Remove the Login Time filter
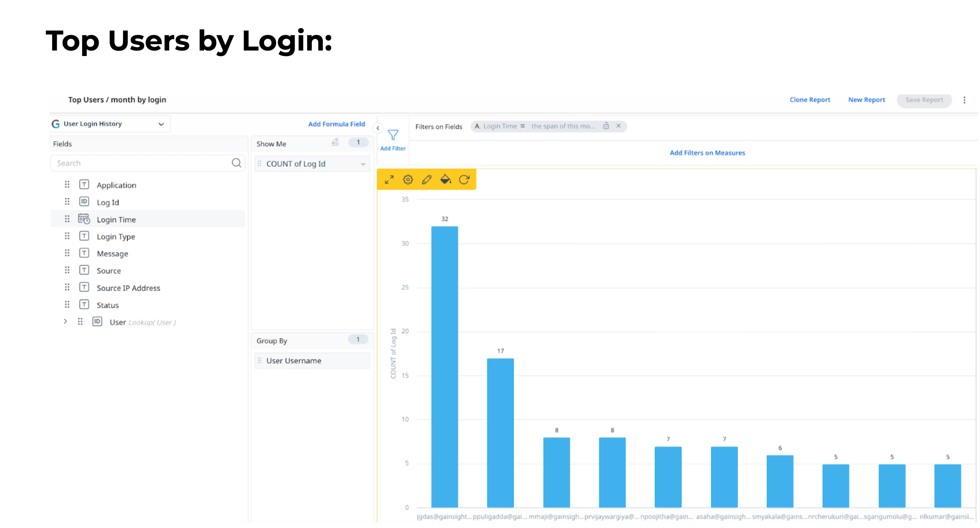 click(x=618, y=126)
